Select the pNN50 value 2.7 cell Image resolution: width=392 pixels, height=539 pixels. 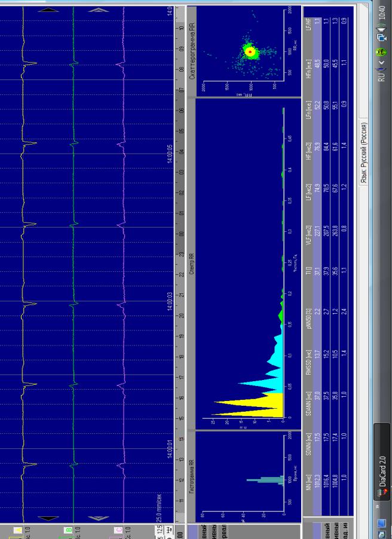[326, 312]
